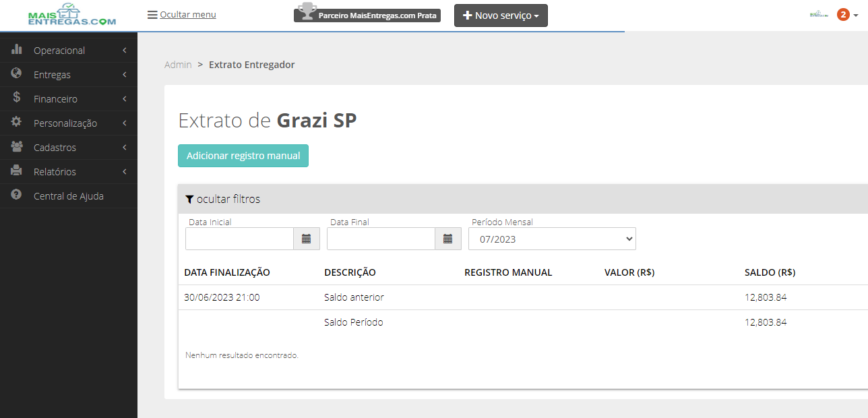Viewport: 868px width, 418px height.
Task: Open the Relatórios sidebar menu
Action: [69, 172]
